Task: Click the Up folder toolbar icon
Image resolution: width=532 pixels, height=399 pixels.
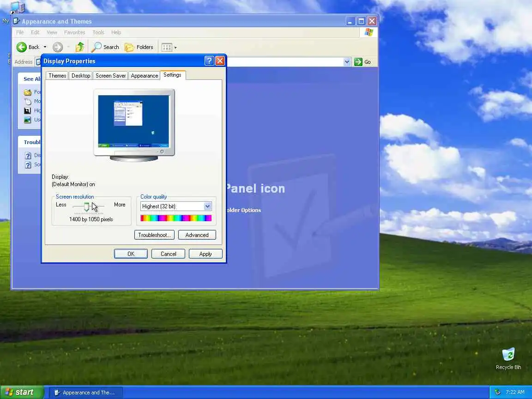Action: [x=80, y=47]
